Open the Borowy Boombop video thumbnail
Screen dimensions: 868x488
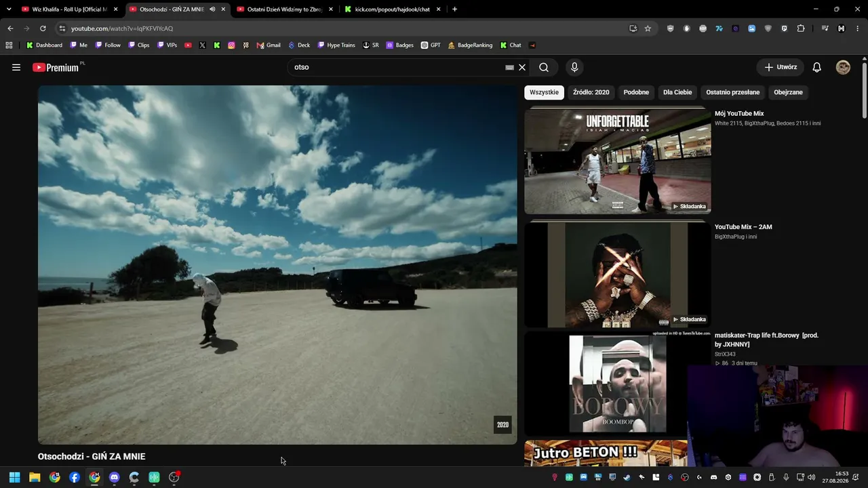[618, 383]
